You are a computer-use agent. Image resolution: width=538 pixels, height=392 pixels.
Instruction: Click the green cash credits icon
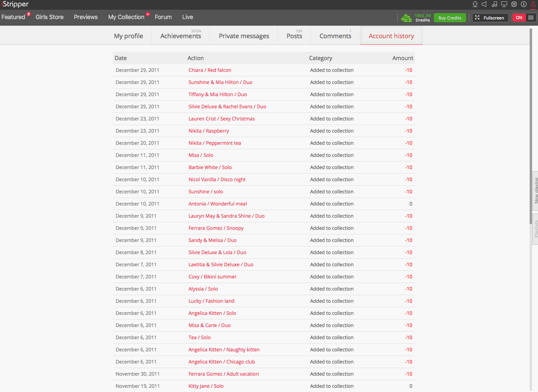tap(406, 18)
